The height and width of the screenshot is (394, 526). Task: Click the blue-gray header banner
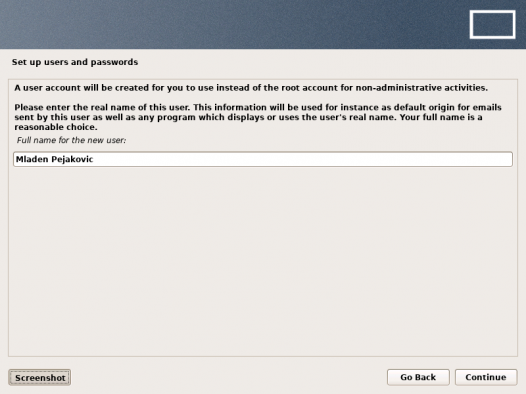235,24
